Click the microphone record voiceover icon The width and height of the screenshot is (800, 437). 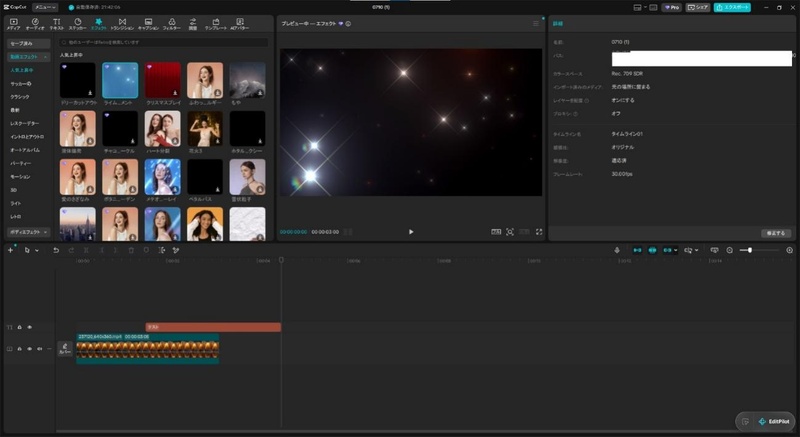pyautogui.click(x=617, y=250)
